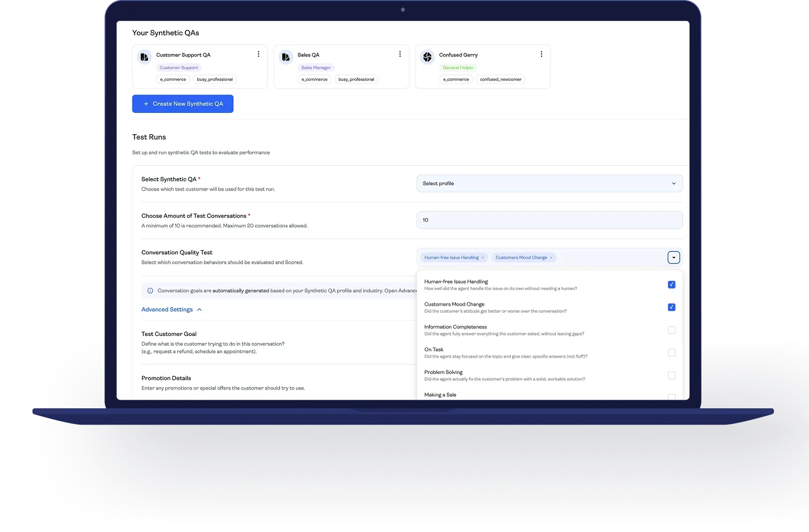Click the Confused Gerry avatar icon
The width and height of the screenshot is (809, 532).
pos(427,57)
